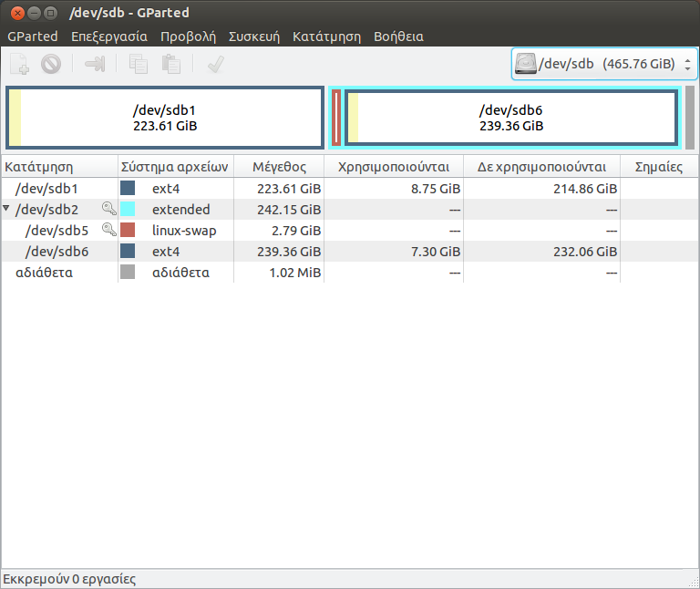Click the red linux-swap color swatch
Screen dimensions: 700x589
pos(128,230)
